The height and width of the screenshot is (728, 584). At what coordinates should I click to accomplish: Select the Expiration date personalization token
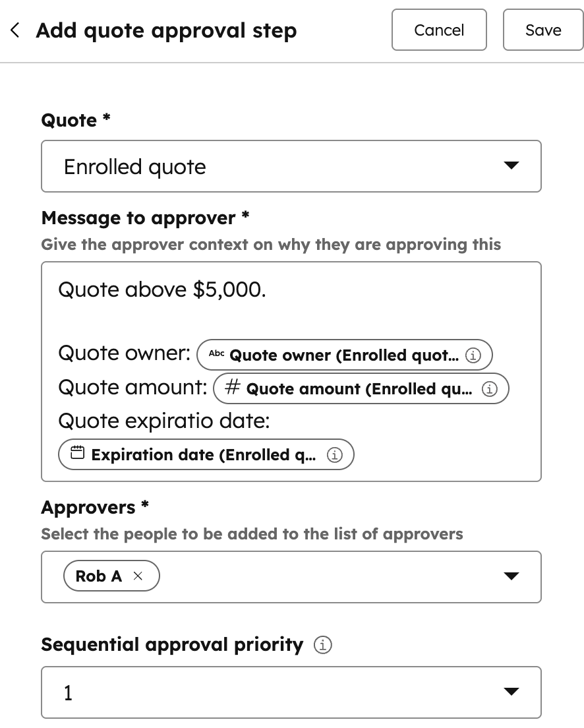(204, 454)
